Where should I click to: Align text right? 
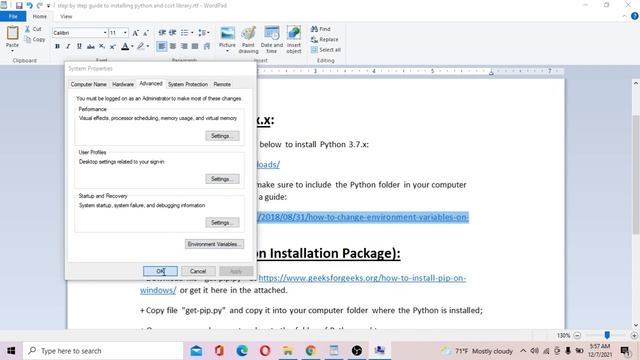coord(184,46)
